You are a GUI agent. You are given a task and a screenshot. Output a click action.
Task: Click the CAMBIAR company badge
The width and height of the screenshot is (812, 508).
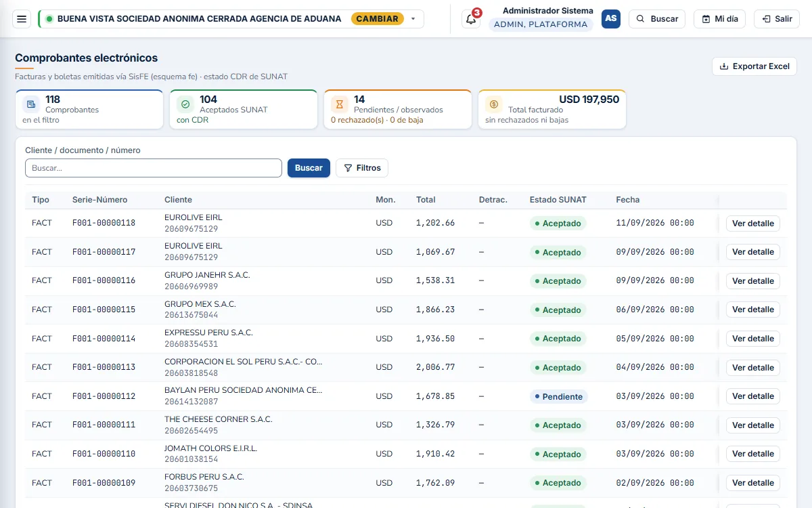click(377, 19)
